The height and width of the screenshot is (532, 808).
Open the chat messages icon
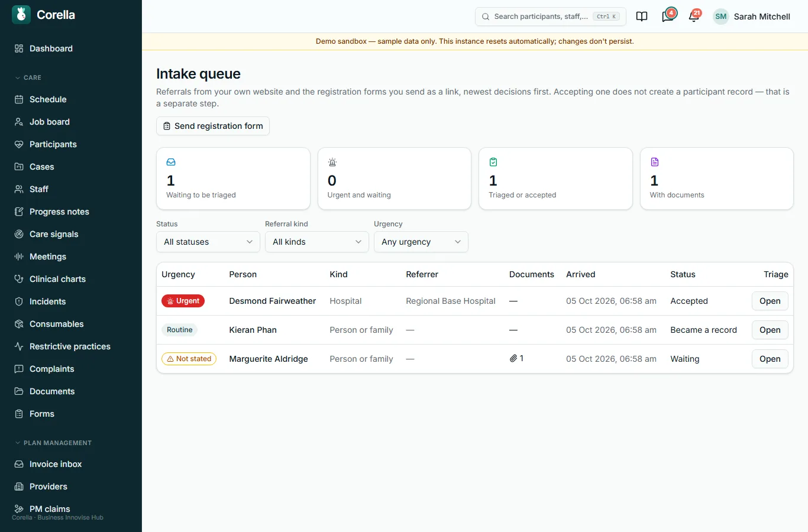click(668, 17)
